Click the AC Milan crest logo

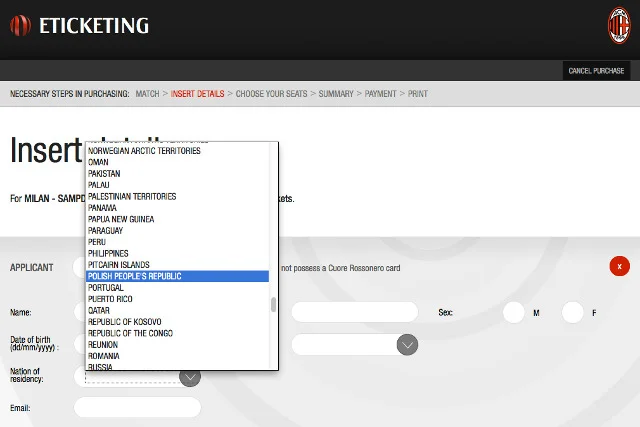click(x=619, y=25)
